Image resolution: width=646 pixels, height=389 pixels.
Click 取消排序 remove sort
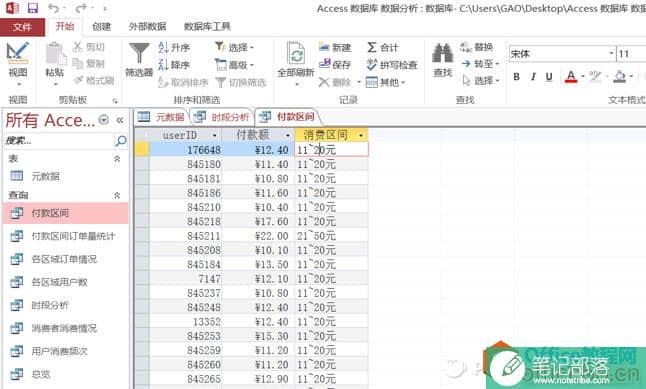[183, 82]
